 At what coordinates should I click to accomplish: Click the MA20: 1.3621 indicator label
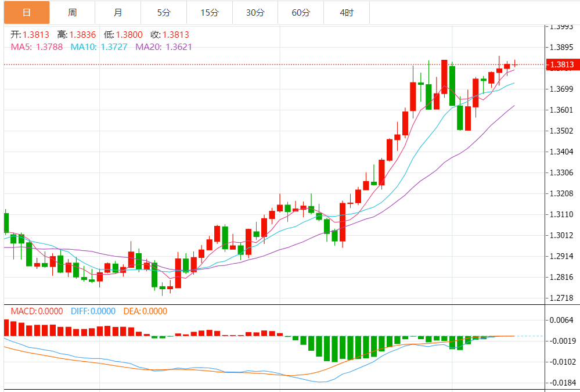pyautogui.click(x=164, y=47)
